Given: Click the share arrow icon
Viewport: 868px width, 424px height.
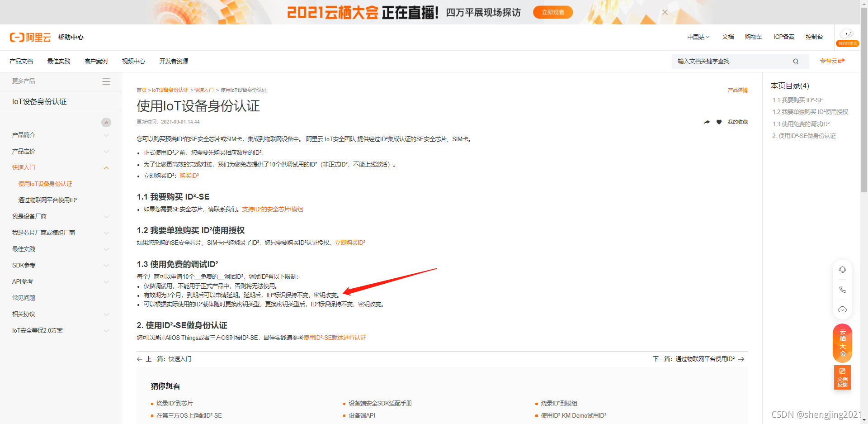Looking at the screenshot, I should tap(707, 122).
